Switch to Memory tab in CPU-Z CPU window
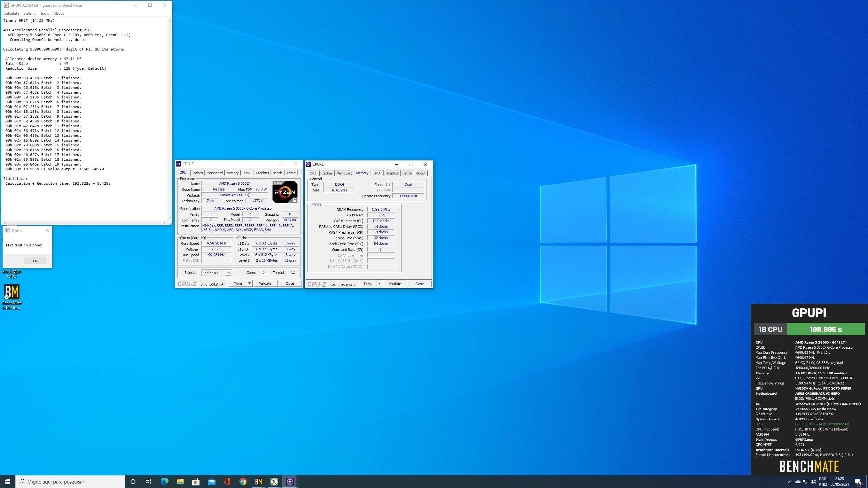This screenshot has width=868, height=488. (232, 173)
